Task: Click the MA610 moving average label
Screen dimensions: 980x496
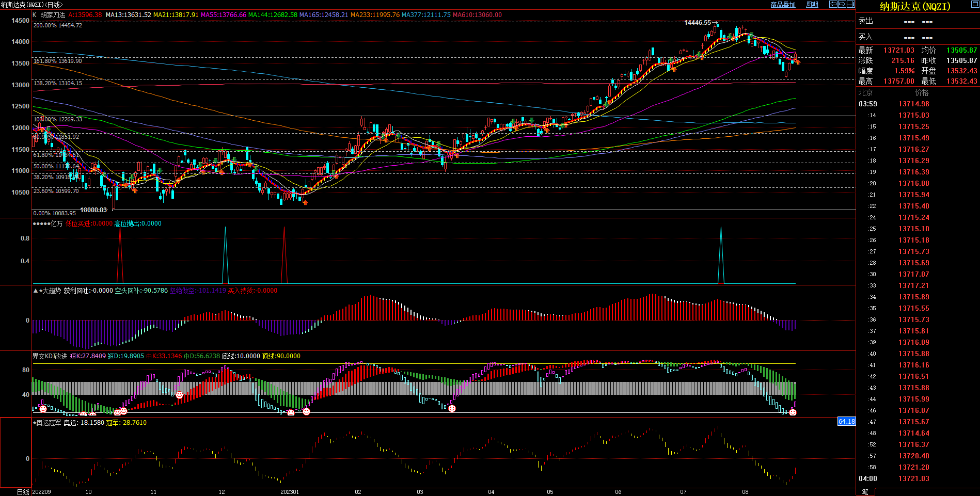Action: [x=477, y=15]
